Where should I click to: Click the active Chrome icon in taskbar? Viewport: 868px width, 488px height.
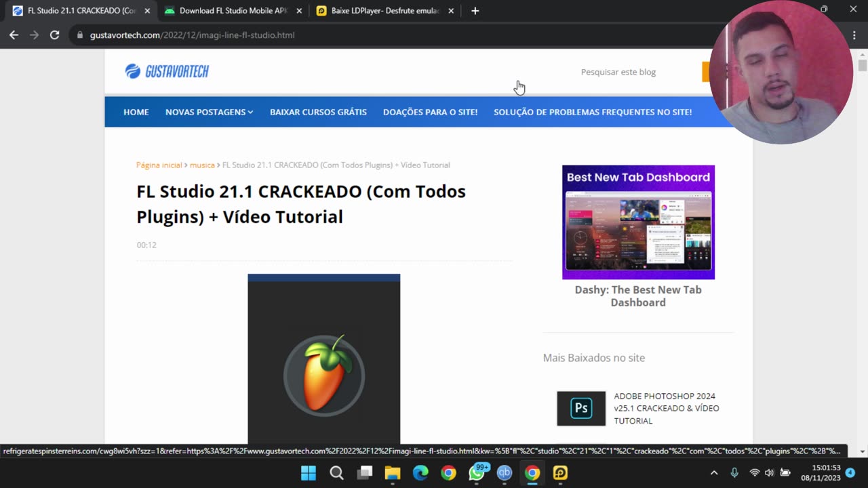[532, 472]
